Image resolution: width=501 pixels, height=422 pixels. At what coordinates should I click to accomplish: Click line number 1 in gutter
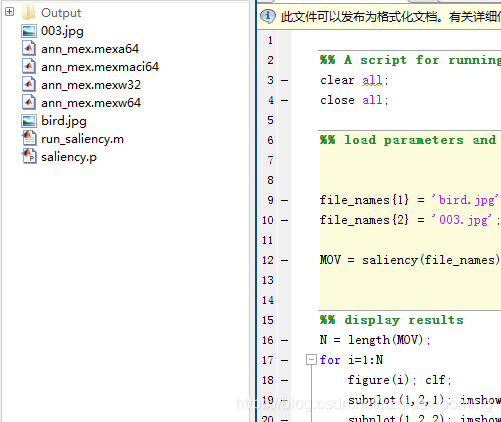pyautogui.click(x=270, y=40)
